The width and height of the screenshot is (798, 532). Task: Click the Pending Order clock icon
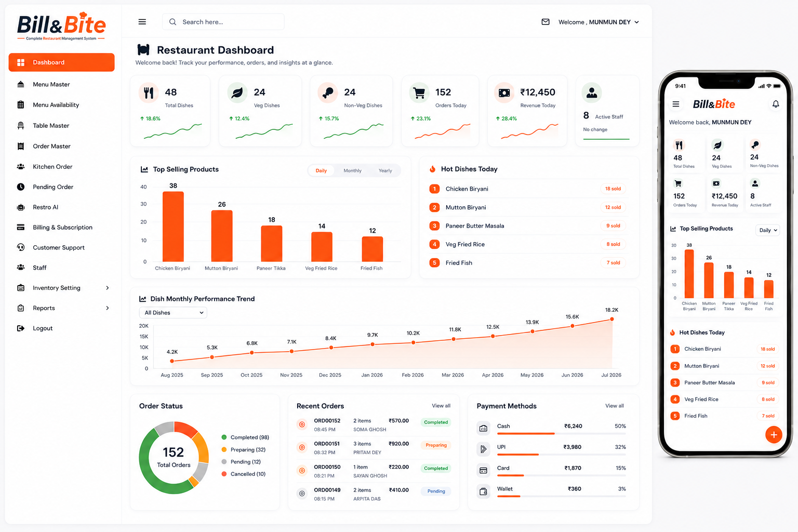point(21,187)
